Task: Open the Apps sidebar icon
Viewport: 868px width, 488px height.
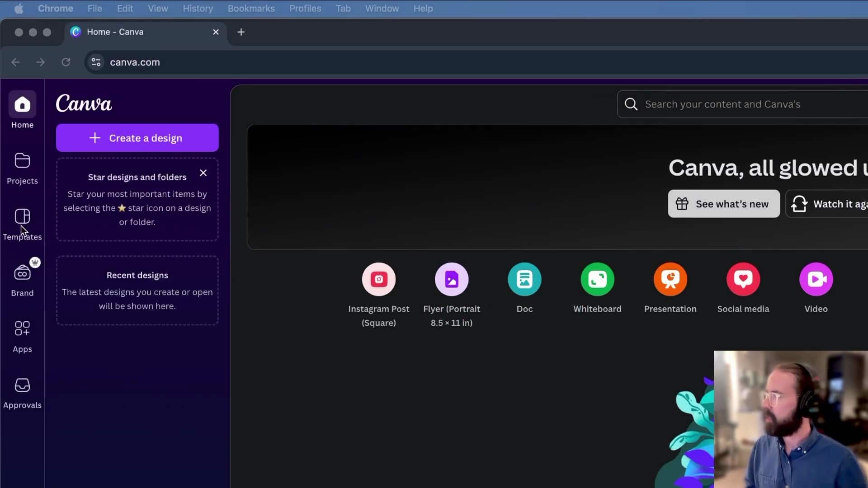Action: click(22, 329)
